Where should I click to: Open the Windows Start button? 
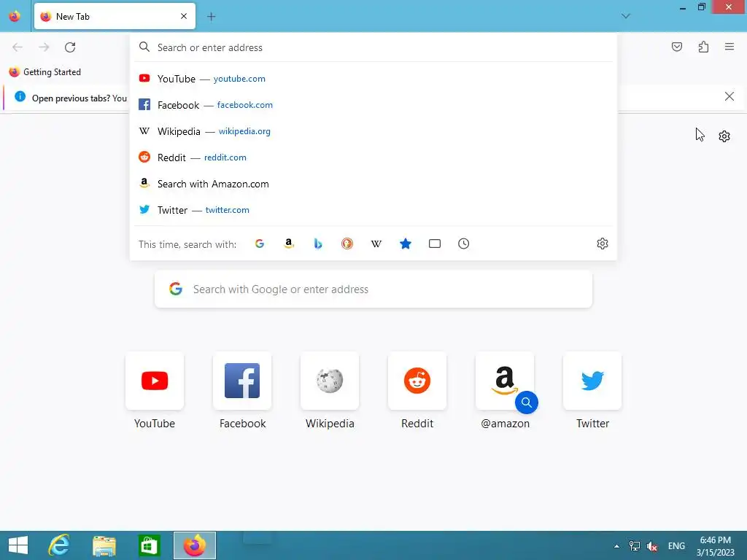tap(18, 545)
